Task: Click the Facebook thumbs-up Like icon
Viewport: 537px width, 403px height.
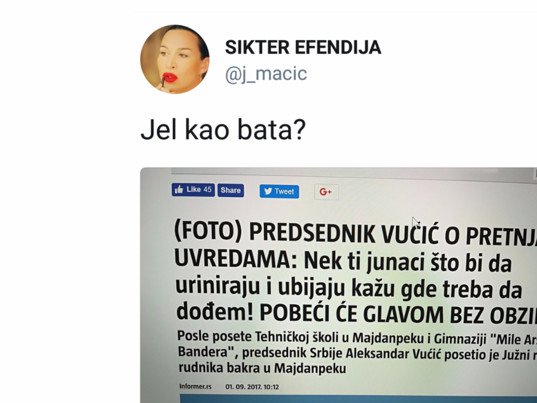Action: [x=178, y=190]
